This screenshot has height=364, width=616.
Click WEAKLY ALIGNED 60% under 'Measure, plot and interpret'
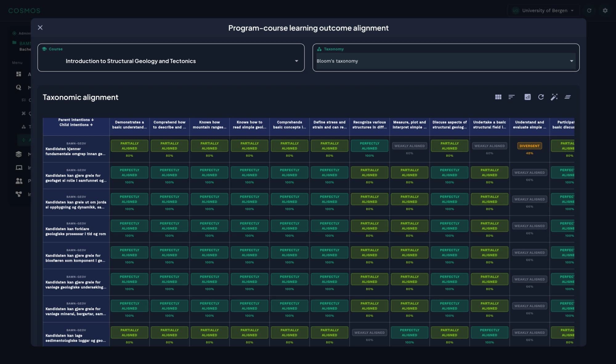coord(409,146)
